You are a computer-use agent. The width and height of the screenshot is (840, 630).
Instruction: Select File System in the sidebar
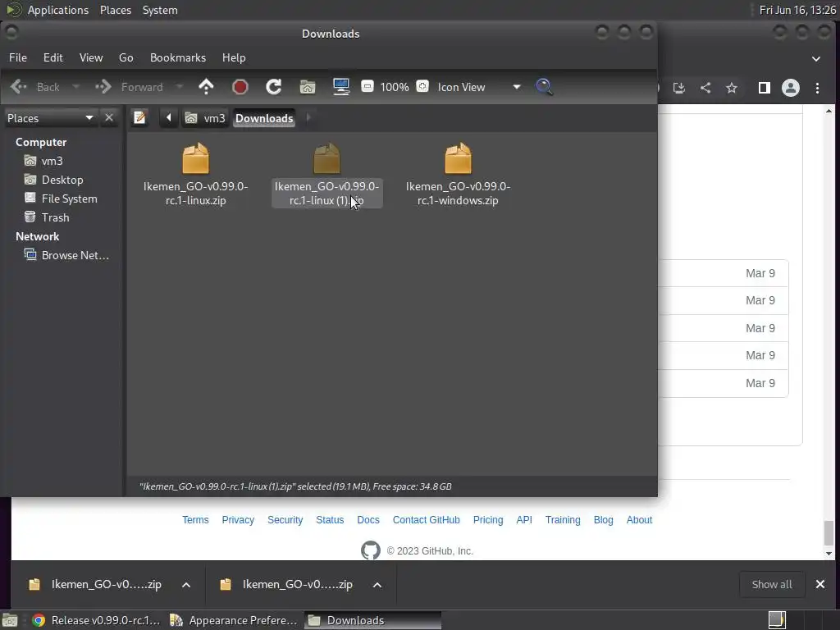pyautogui.click(x=69, y=199)
